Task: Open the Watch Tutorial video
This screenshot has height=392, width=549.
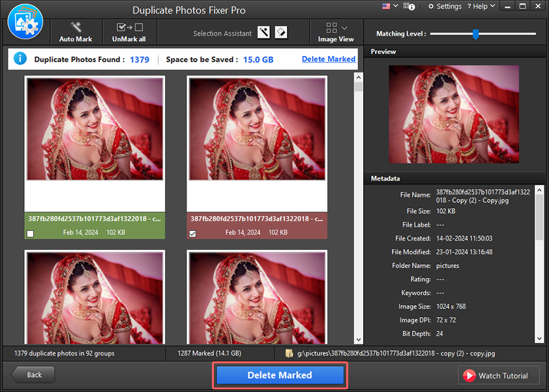Action: coord(499,376)
